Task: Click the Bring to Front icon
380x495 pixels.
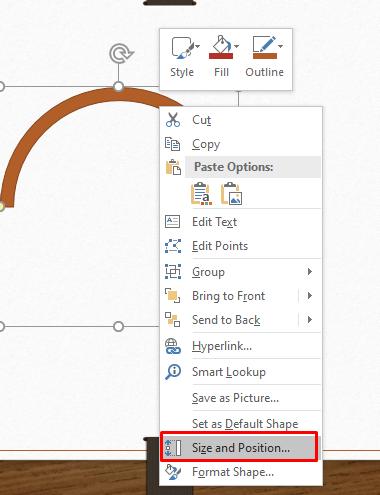Action: pos(173,296)
